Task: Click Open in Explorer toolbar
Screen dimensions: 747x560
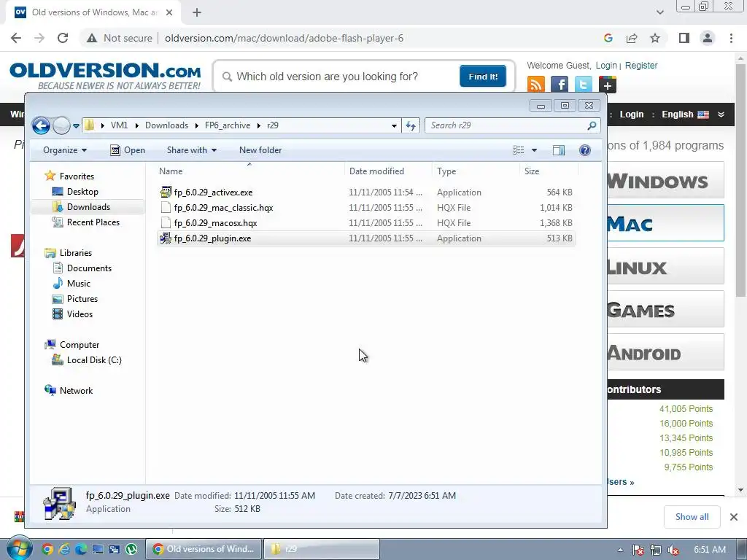Action: point(127,150)
